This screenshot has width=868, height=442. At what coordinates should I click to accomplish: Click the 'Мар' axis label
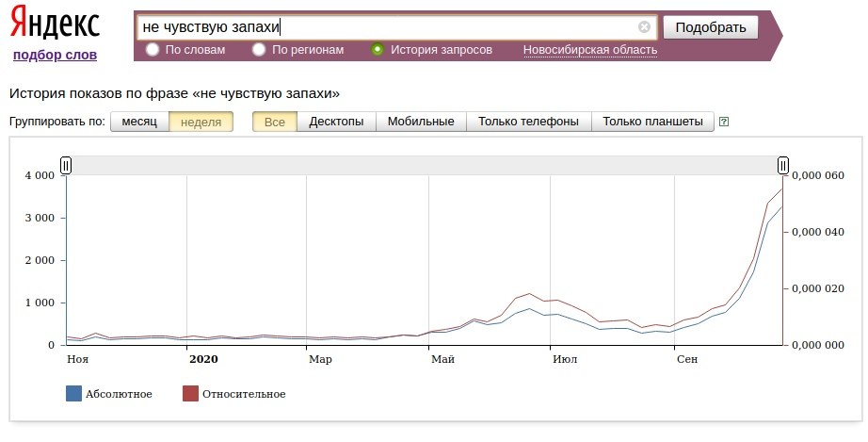[320, 359]
